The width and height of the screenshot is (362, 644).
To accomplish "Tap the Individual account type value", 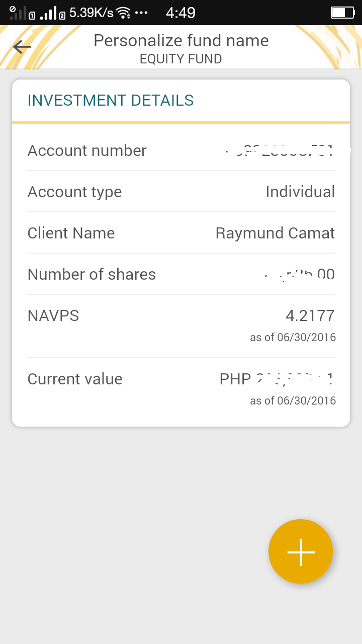I will coord(300,192).
